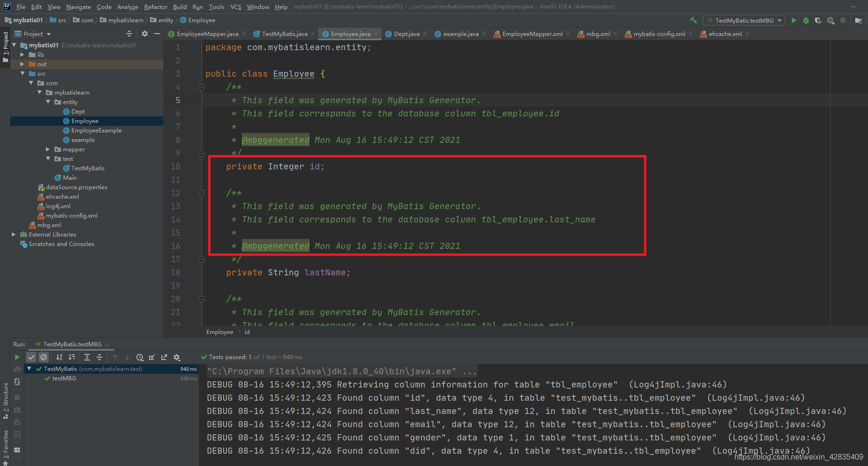Viewport: 868px width, 466px height.
Task: Click Rerun failed tests icon in Run panel
Action: coord(17,369)
